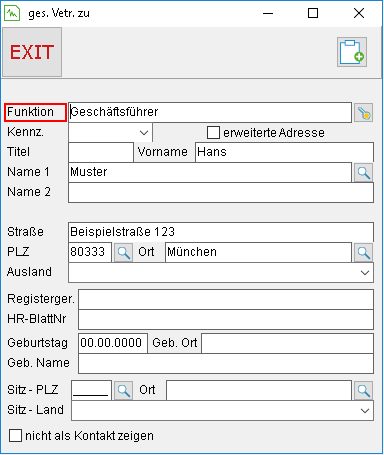This screenshot has height=455, width=384.
Task: Search PLZ with magnifier beside 80333
Action: (123, 253)
